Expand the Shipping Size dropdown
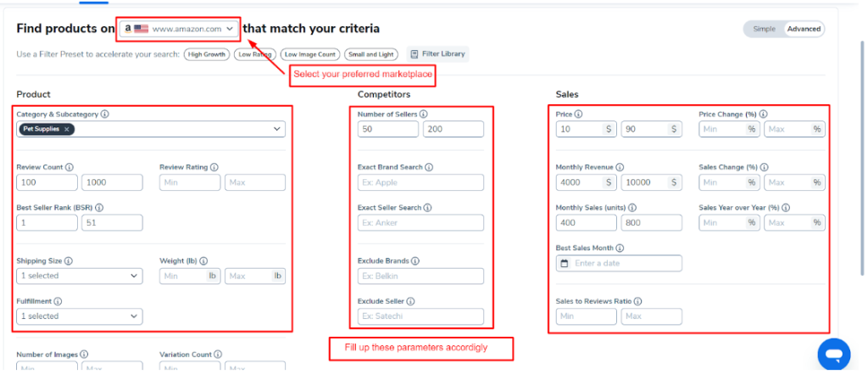This screenshot has height=380, width=868. (80, 276)
